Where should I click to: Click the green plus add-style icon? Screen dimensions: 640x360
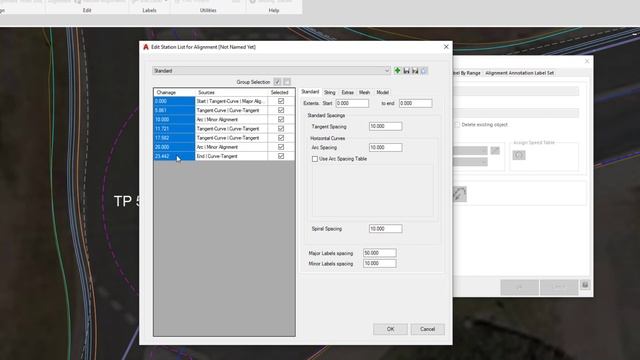pyautogui.click(x=397, y=71)
